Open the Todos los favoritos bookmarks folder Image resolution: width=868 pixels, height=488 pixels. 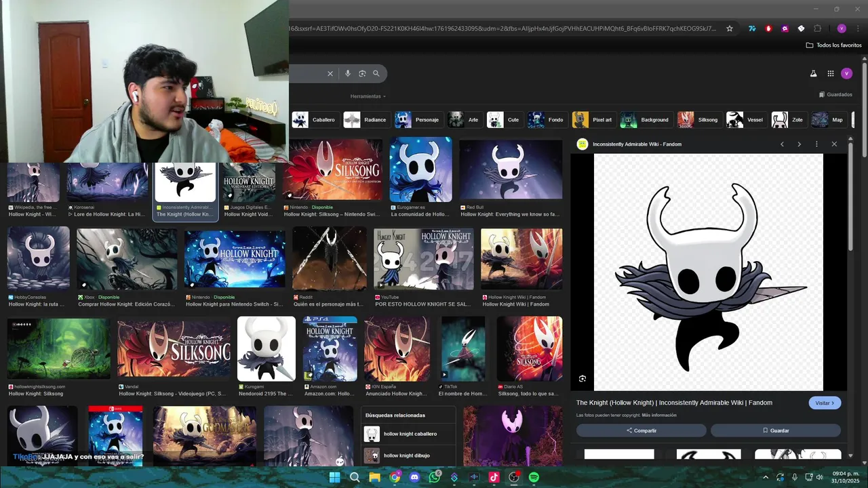click(833, 45)
